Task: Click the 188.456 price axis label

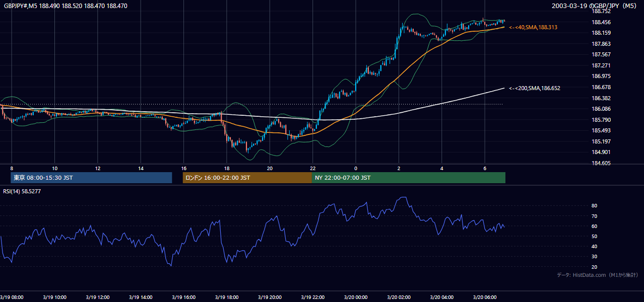Action: [x=601, y=22]
